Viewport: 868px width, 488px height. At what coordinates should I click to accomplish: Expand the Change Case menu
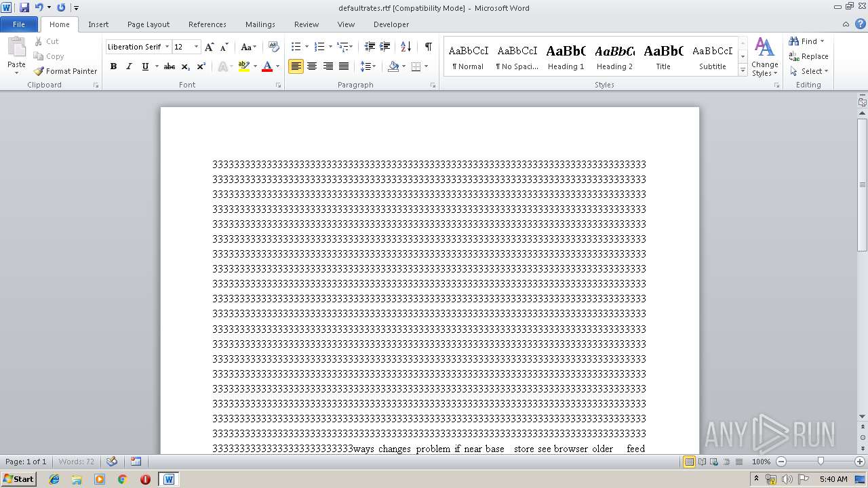248,47
